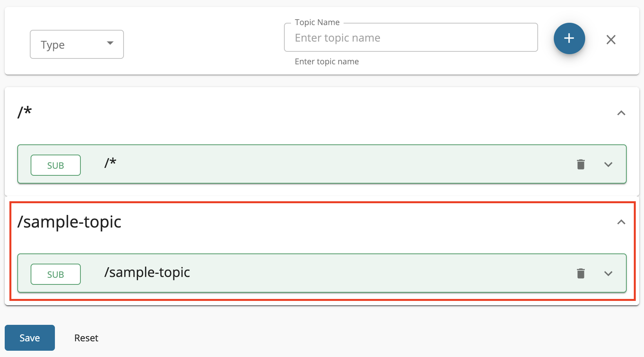Select the /sample-topic section heading
Image resolution: width=644 pixels, height=357 pixels.
[x=70, y=222]
